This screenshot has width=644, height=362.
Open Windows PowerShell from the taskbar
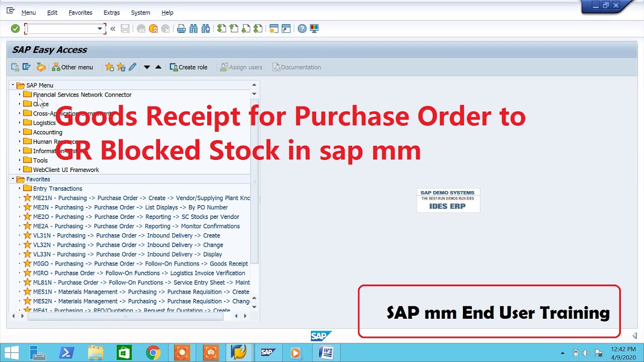coord(67,352)
